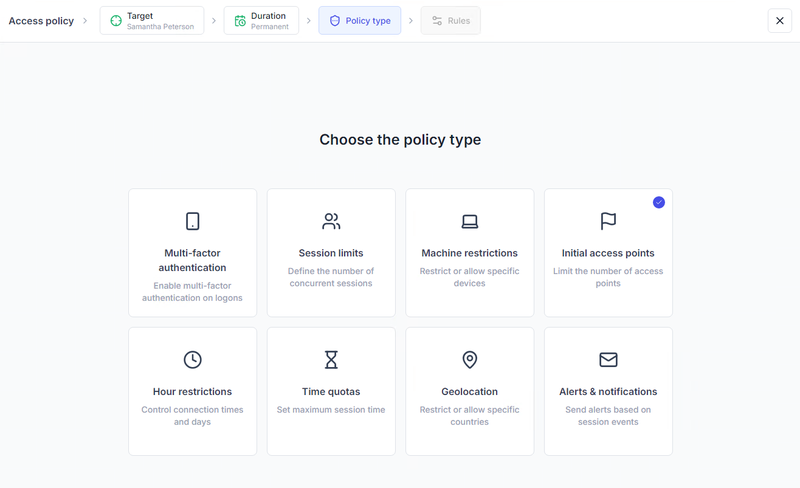This screenshot has height=488, width=800.
Task: Click the Initial access points flag icon
Action: click(x=608, y=221)
